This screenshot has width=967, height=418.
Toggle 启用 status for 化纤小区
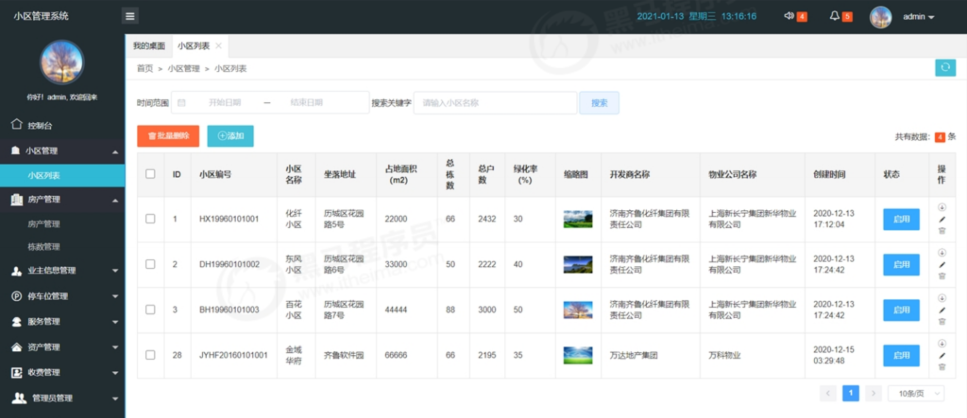pyautogui.click(x=901, y=219)
